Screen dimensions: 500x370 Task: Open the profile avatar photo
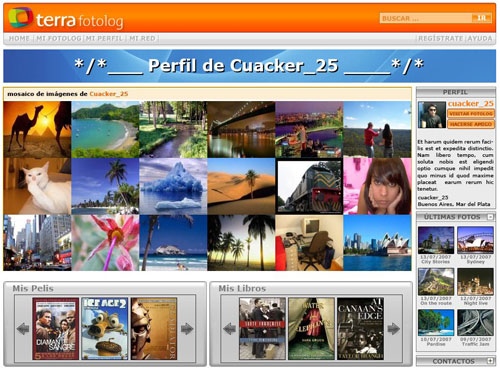[x=432, y=115]
